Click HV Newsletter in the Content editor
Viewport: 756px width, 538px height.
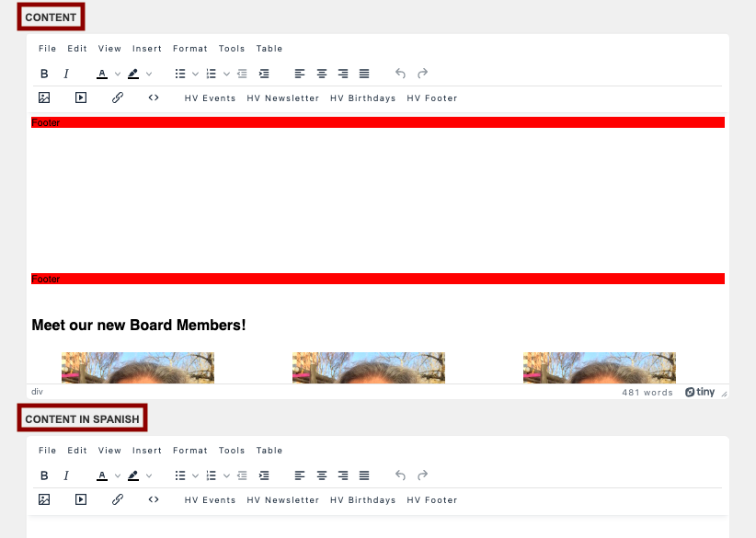[x=283, y=98]
